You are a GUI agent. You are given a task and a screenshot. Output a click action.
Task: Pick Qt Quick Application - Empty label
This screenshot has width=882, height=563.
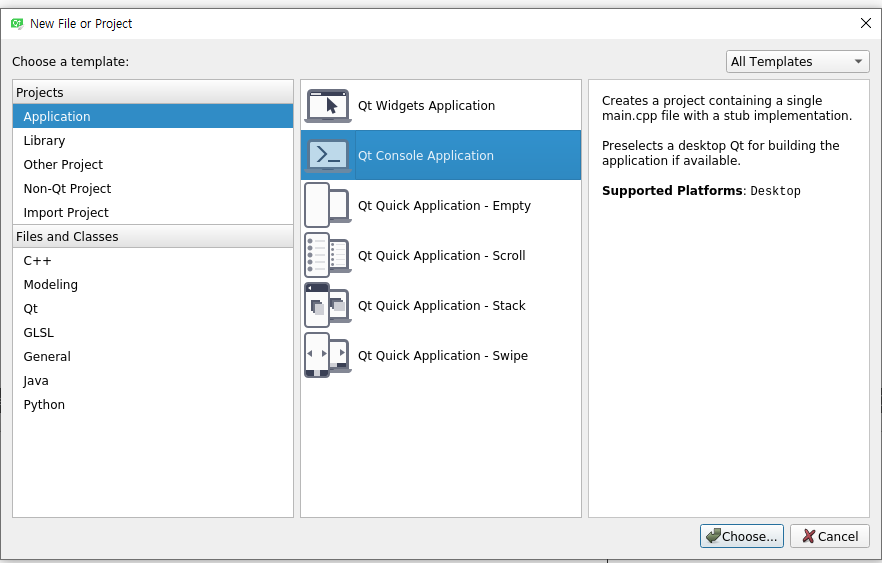click(x=444, y=206)
